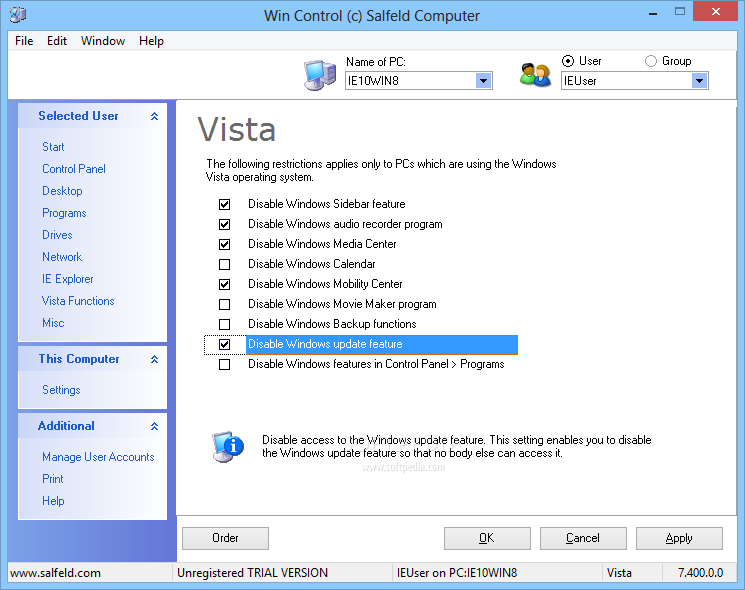Open Misc link in sidebar
The width and height of the screenshot is (745, 590).
coord(53,323)
